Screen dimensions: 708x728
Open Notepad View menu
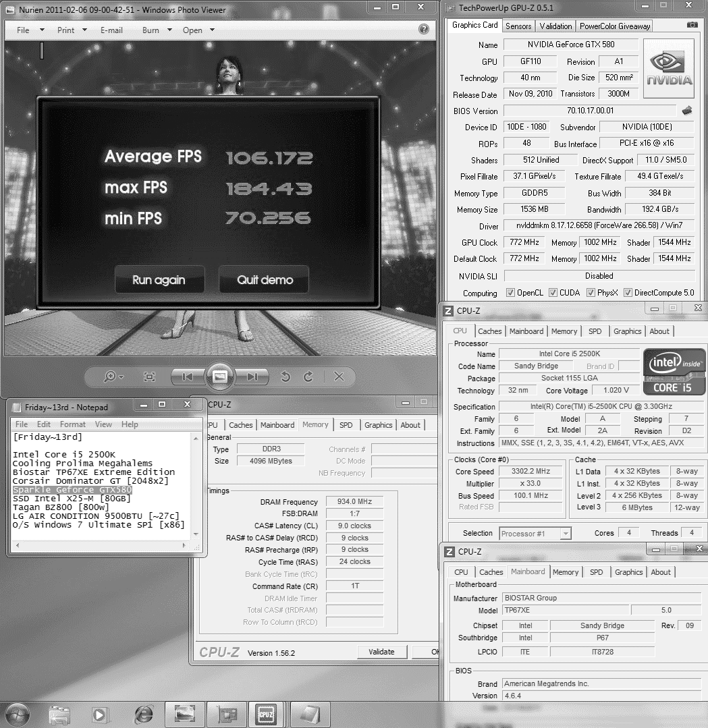[103, 424]
